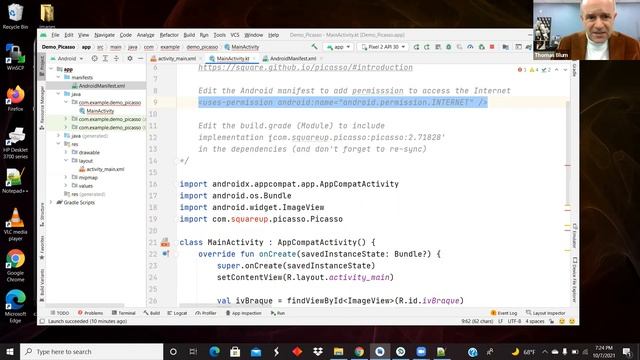Screen dimensions: 640x360
Task: Click the Profile app gauge icon
Action: pyautogui.click(x=470, y=47)
